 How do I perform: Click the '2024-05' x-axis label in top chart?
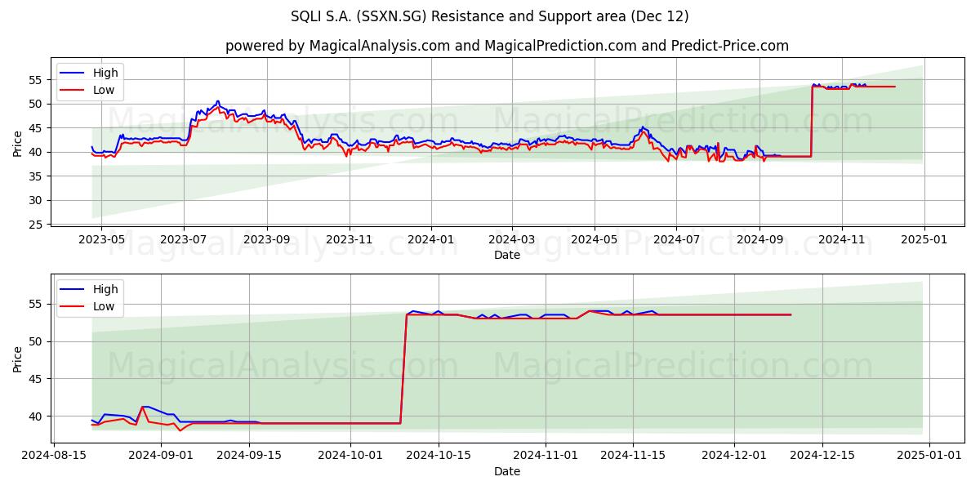(x=594, y=241)
